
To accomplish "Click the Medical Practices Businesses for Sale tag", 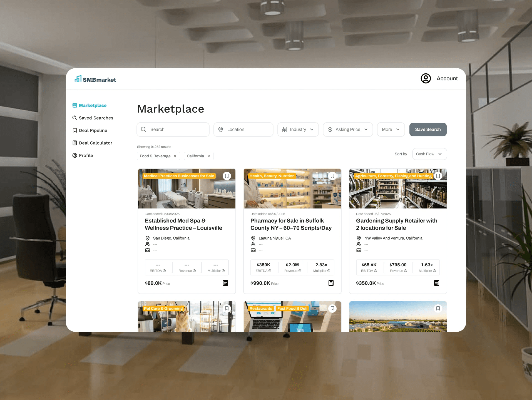I will pyautogui.click(x=179, y=176).
